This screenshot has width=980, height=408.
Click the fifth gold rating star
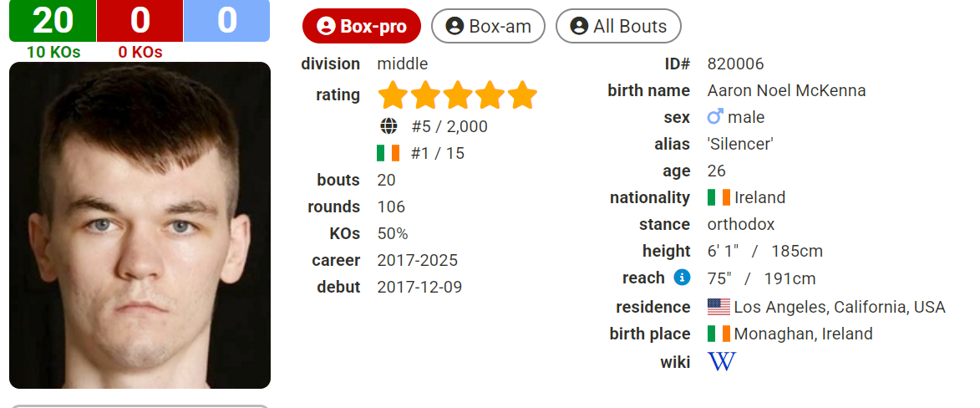tap(522, 95)
